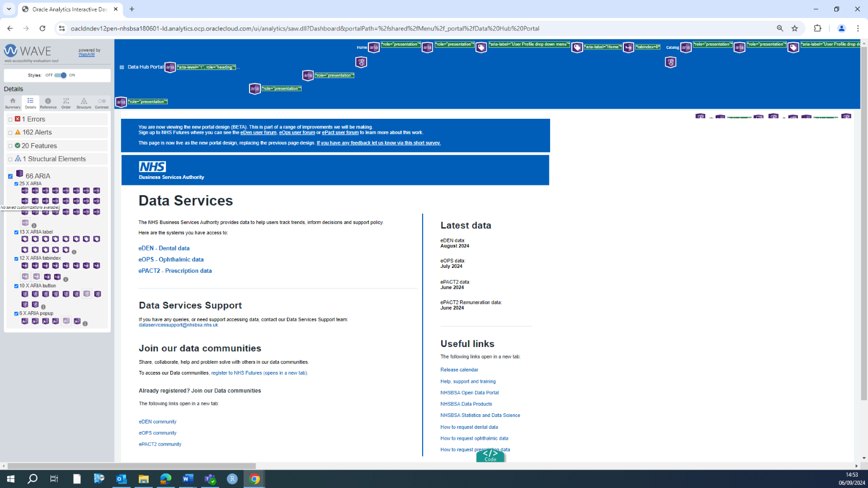Check the 1 Errors checkbox
This screenshot has height=488, width=868.
click(10, 119)
